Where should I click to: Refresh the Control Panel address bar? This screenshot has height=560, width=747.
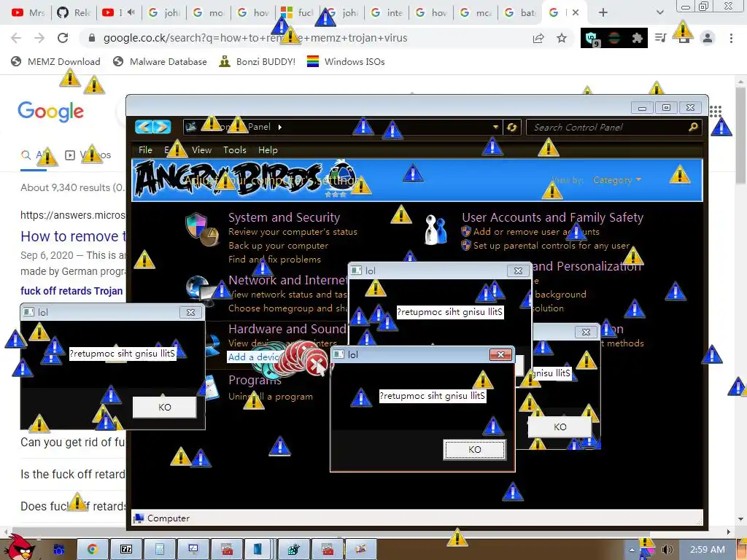tap(511, 127)
